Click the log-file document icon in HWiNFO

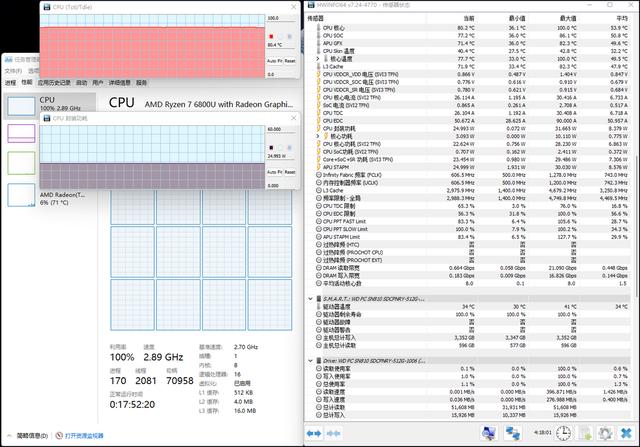point(585,433)
